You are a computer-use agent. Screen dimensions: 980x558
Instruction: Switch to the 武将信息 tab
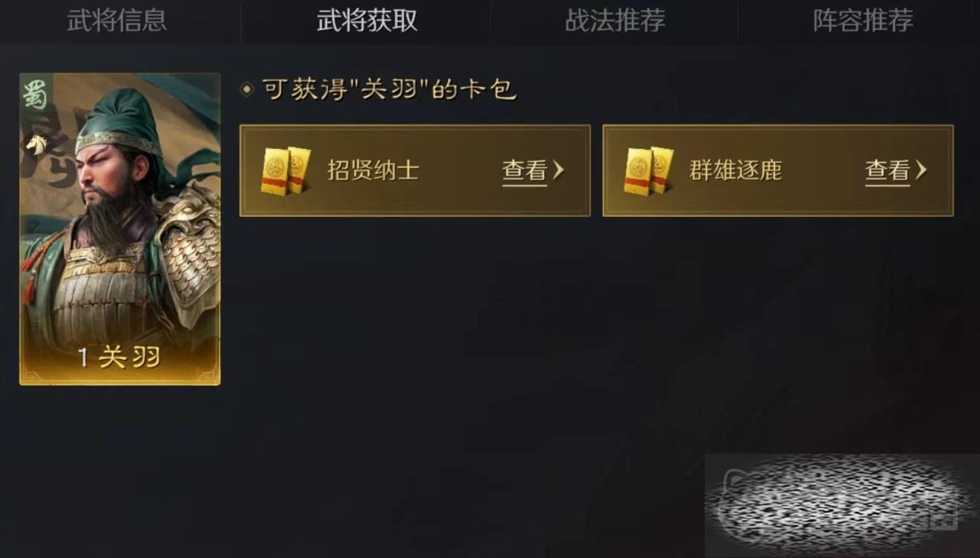(117, 20)
